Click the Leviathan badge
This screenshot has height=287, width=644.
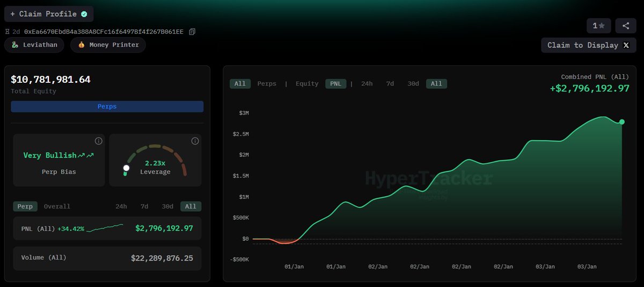(x=34, y=45)
